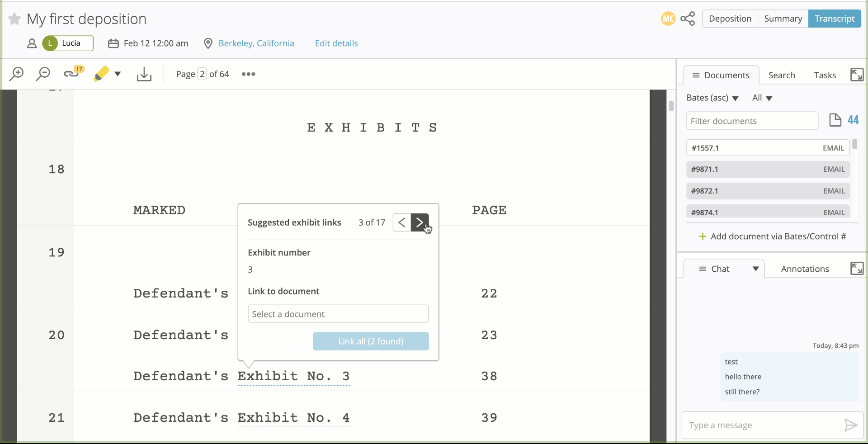868x444 pixels.
Task: Click Link all (2 found) button
Action: click(x=371, y=341)
